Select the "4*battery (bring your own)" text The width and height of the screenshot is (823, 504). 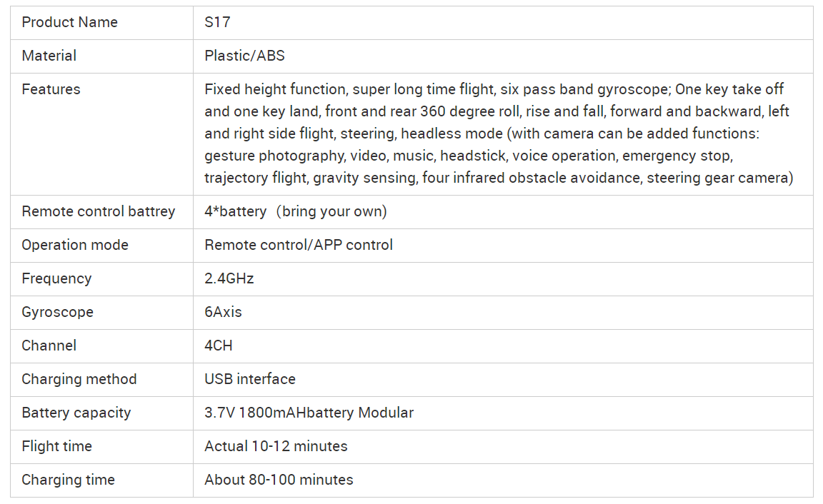pyautogui.click(x=295, y=211)
